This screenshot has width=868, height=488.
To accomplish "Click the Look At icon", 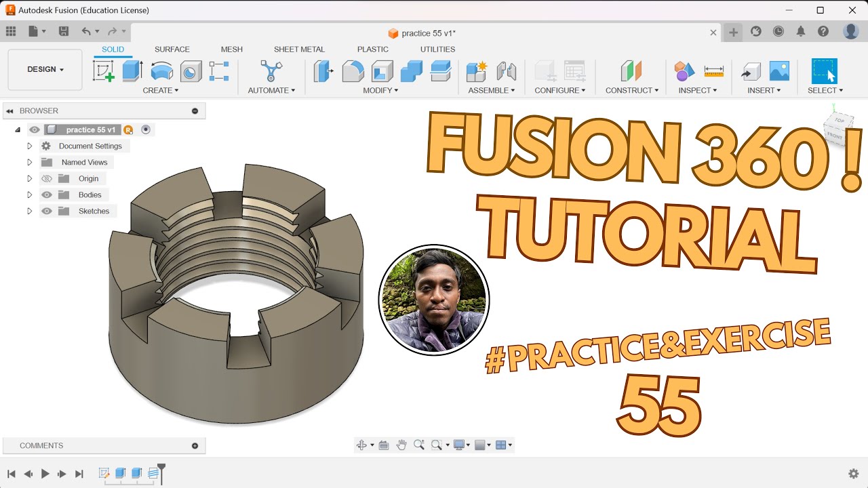I will point(384,445).
